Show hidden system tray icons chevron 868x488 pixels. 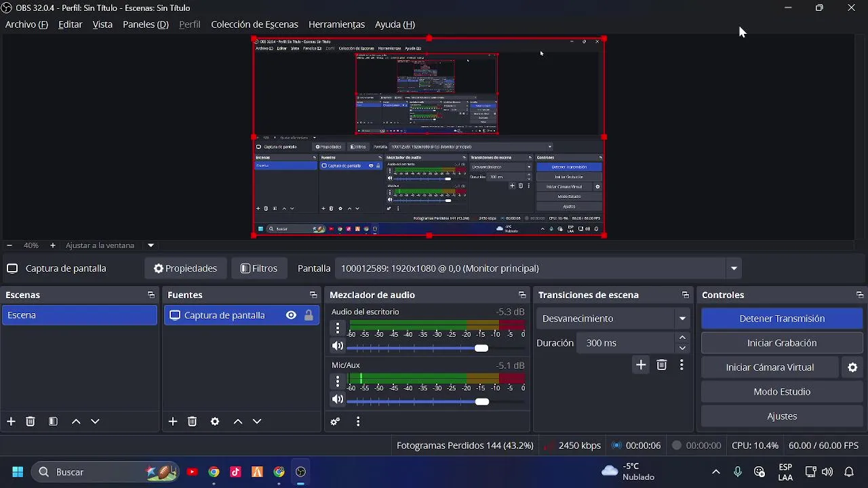tap(715, 472)
